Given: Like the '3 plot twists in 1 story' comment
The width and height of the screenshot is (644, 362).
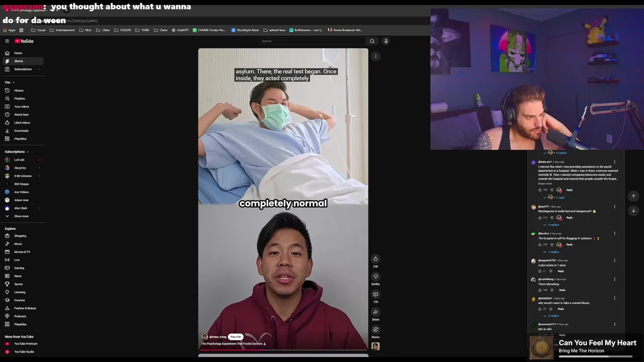Looking at the screenshot, I should (540, 271).
